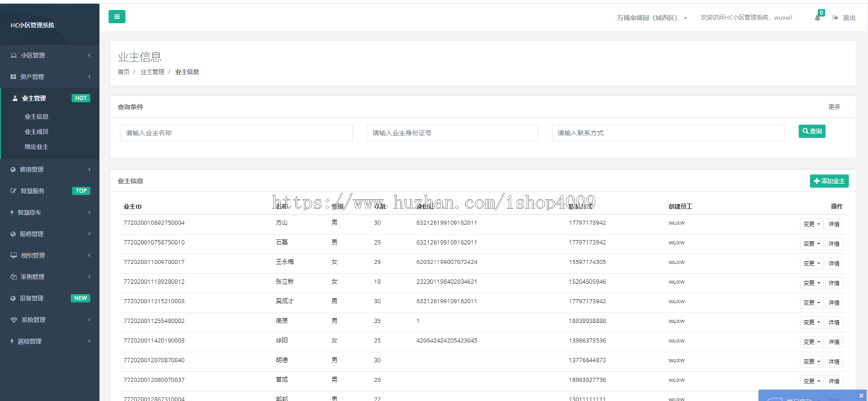Click the 更多 link in query panel
This screenshot has width=868, height=401.
point(834,107)
